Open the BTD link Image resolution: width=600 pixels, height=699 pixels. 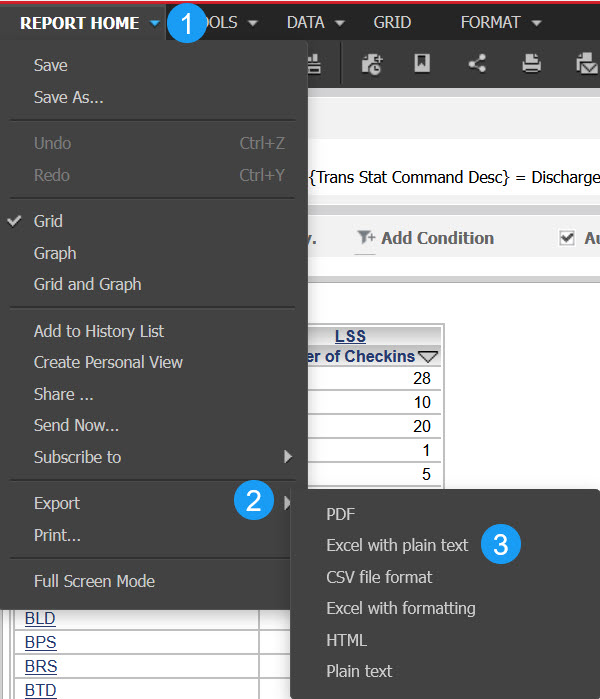(41, 690)
